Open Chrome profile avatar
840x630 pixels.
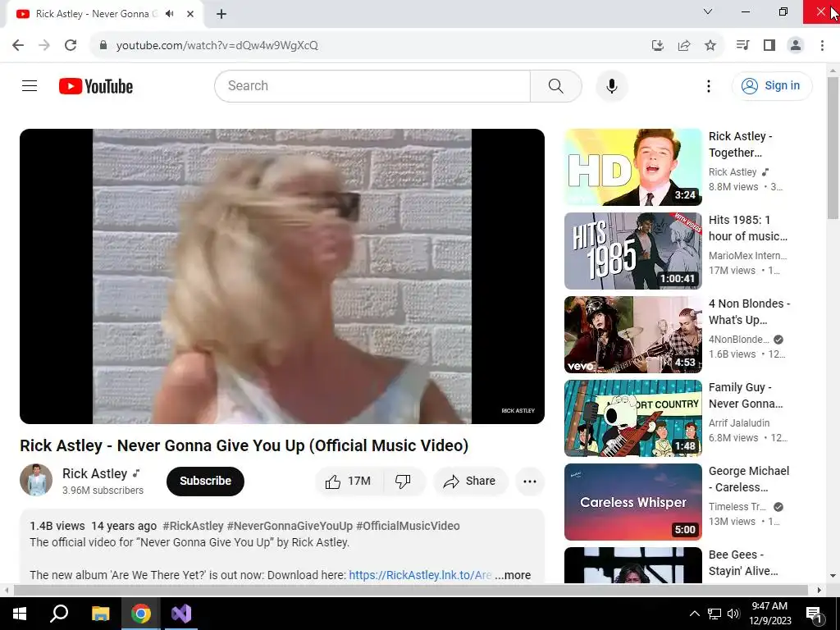[796, 45]
